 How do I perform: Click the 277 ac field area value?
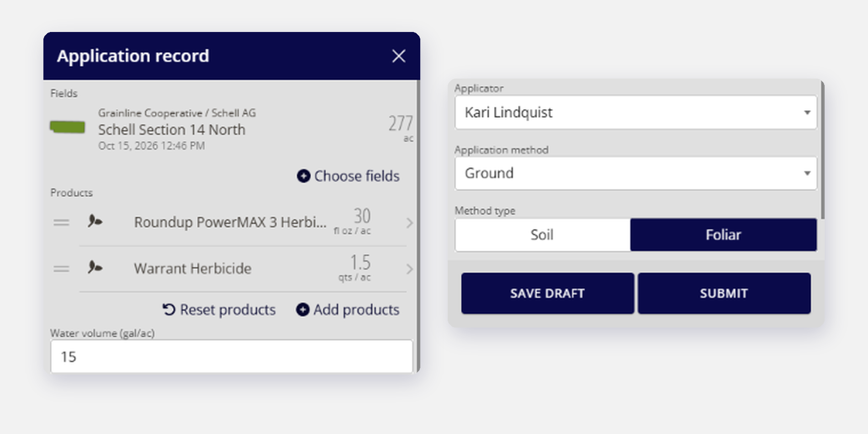[401, 128]
